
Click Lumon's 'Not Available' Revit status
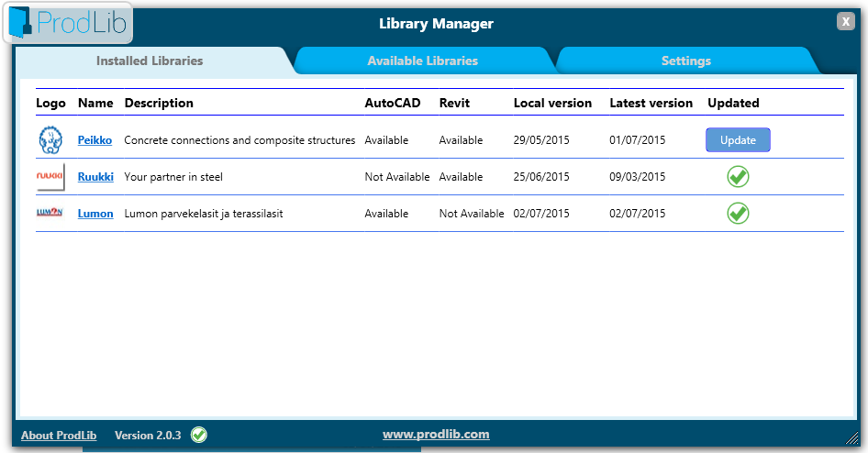[x=472, y=213]
